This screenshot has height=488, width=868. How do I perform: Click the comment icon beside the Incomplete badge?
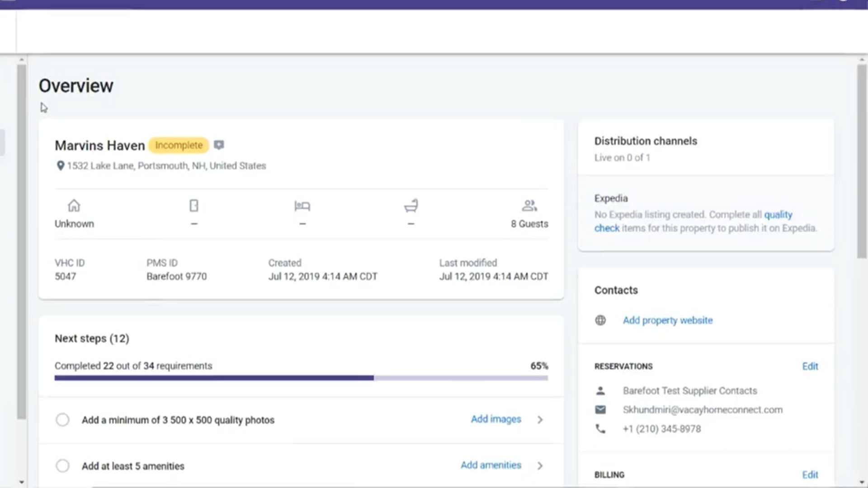pyautogui.click(x=219, y=145)
